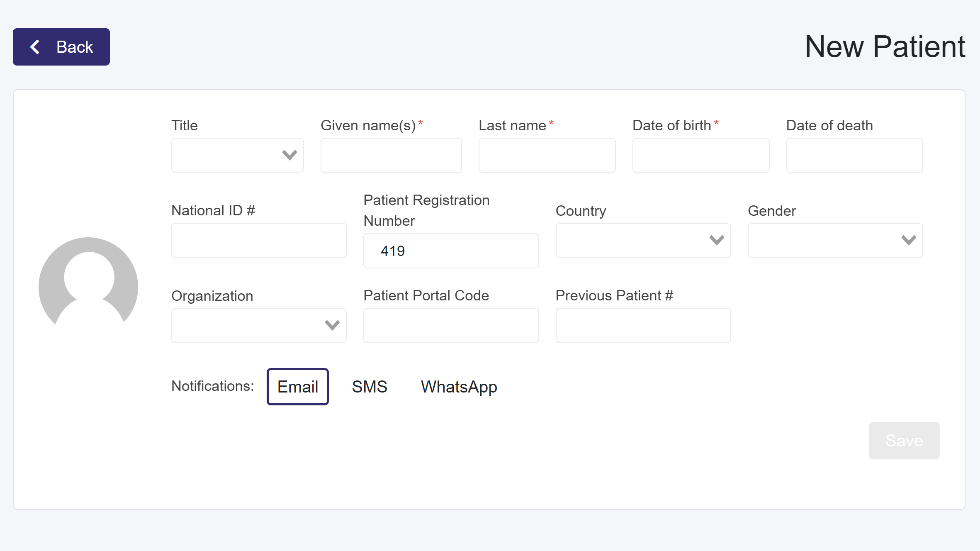Enable WhatsApp notifications
Image resolution: width=980 pixels, height=551 pixels.
click(459, 387)
